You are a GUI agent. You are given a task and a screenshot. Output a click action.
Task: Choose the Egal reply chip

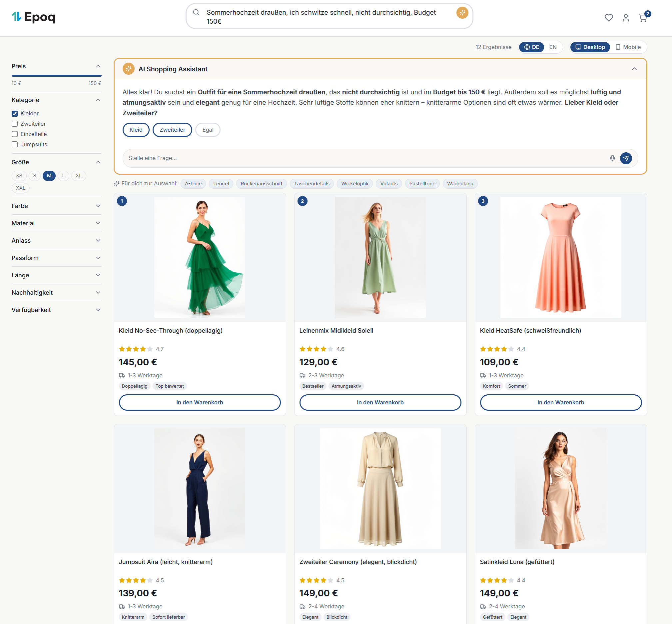tap(208, 130)
